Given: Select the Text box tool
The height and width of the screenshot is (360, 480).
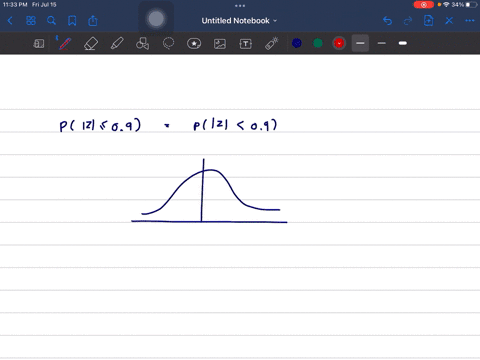Looking at the screenshot, I should click(246, 44).
